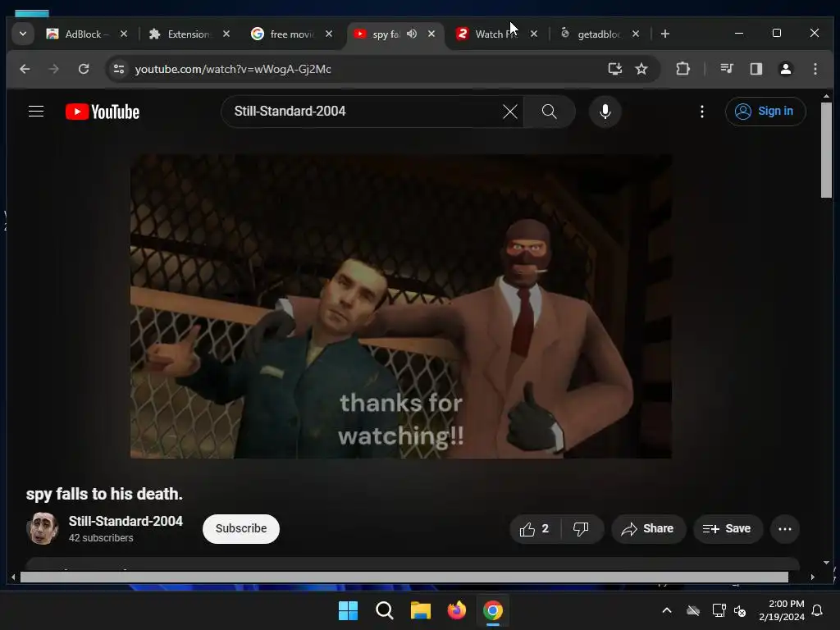Mute the tab via speaker icon
The height and width of the screenshot is (630, 840).
pos(412,34)
